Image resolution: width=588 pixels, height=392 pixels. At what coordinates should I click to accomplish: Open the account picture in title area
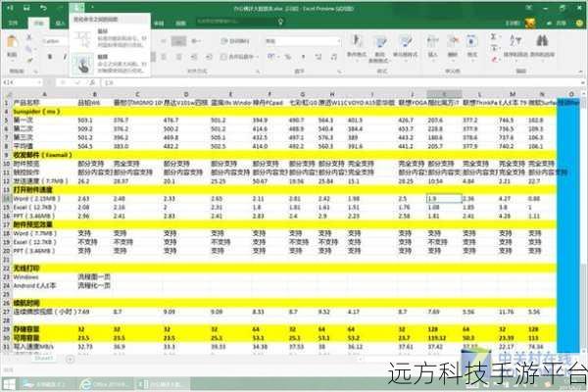(530, 23)
